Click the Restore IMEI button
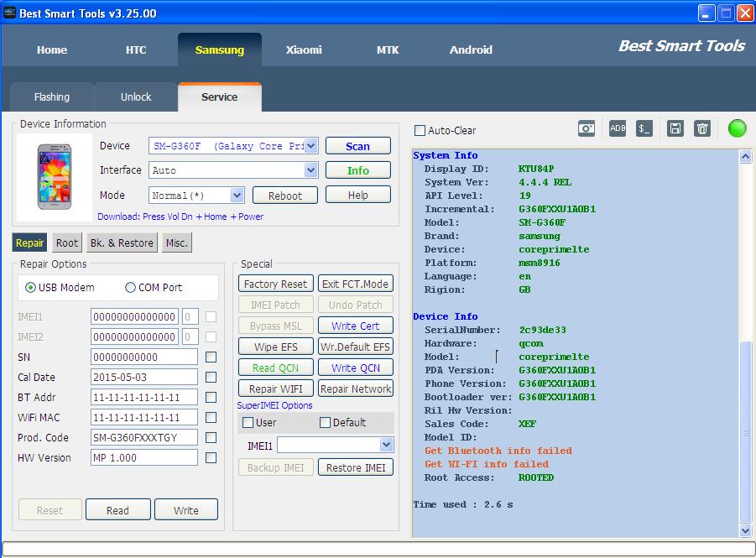Viewport: 756px width, 558px height. pos(355,467)
